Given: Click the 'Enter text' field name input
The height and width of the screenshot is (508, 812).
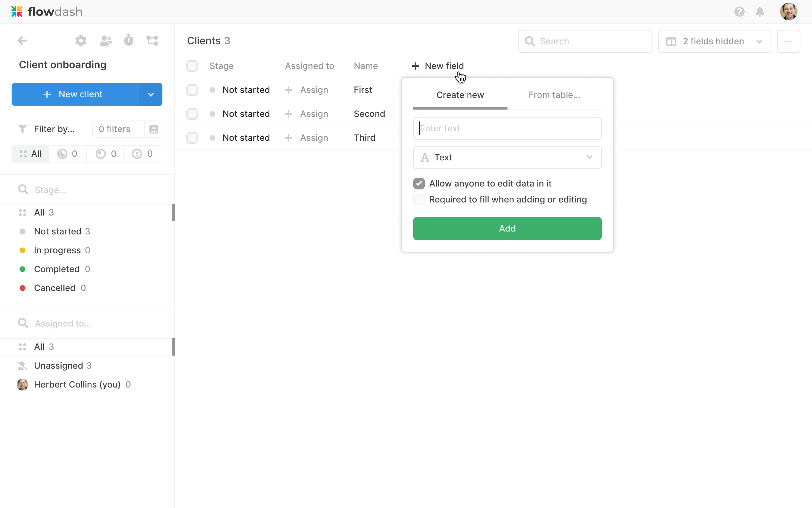Looking at the screenshot, I should pyautogui.click(x=507, y=128).
